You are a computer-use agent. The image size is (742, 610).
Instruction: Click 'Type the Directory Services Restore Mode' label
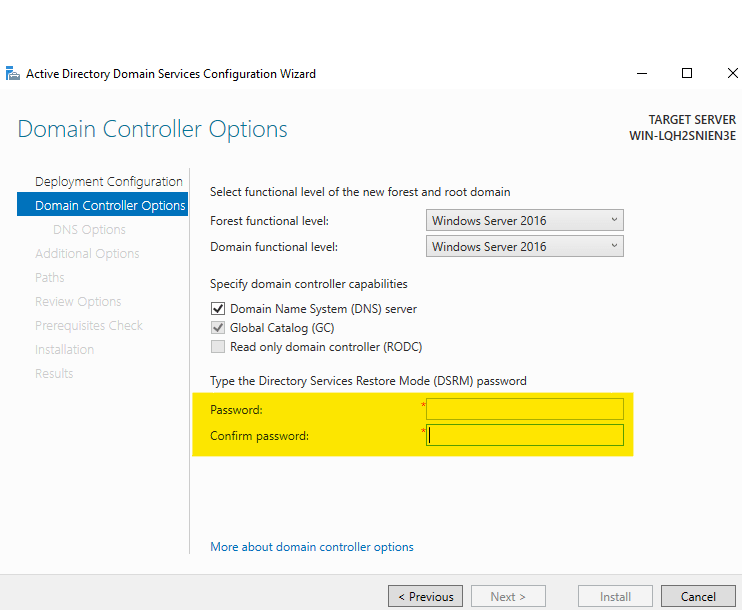368,381
